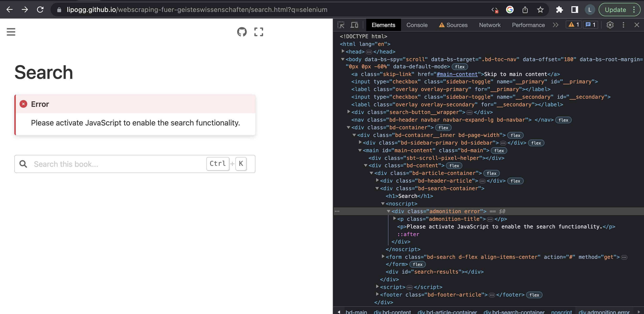Click the red Error circle icon

23,104
